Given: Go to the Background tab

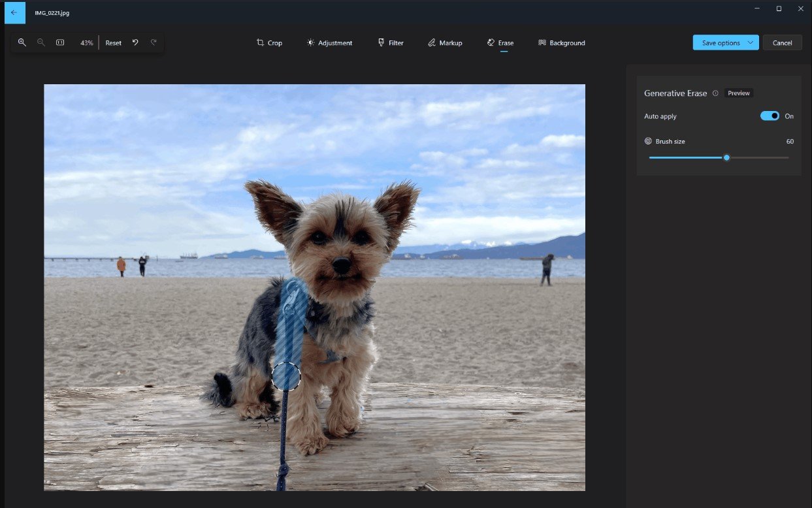Looking at the screenshot, I should [x=561, y=43].
